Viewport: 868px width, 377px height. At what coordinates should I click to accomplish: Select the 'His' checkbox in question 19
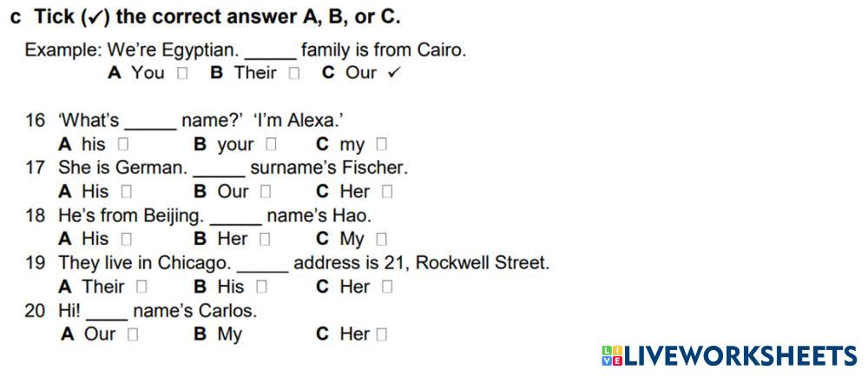coord(261,286)
